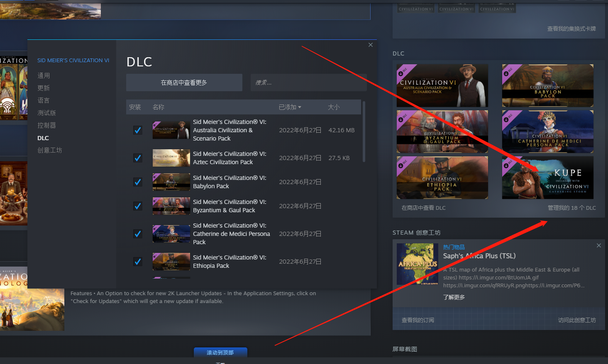Uncheck the Australia Civilization & Scenario Pack
Image resolution: width=608 pixels, height=364 pixels.
(x=137, y=130)
